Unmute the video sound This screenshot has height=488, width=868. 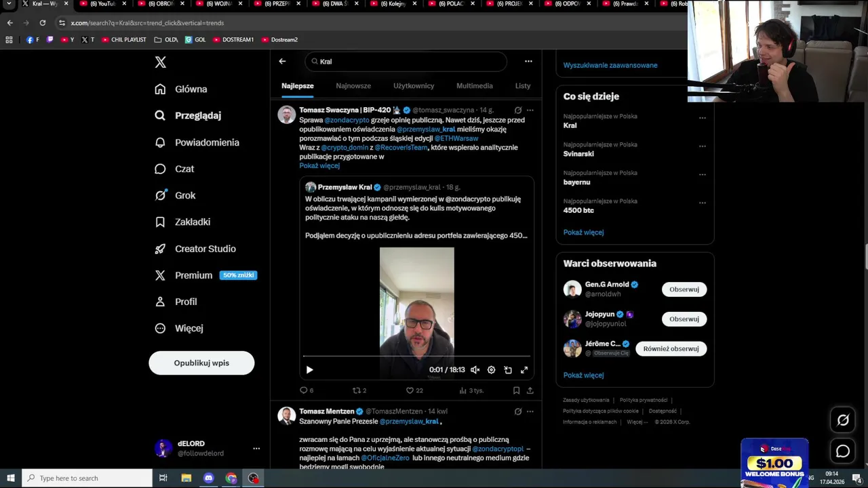click(x=475, y=370)
